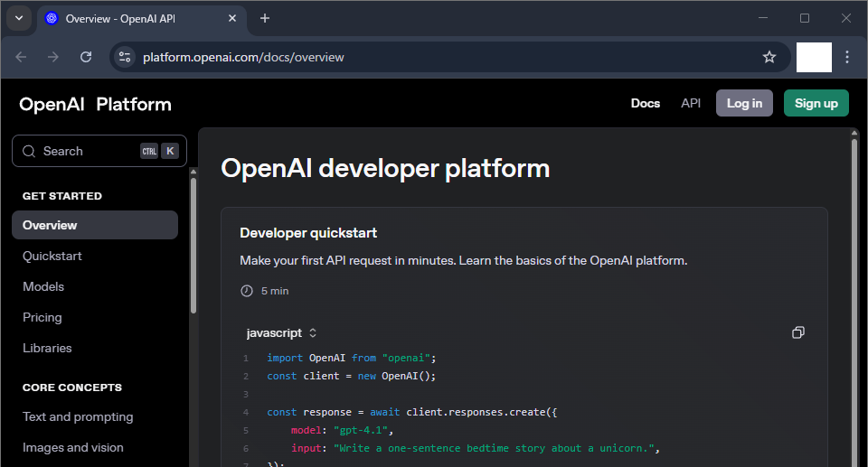Open Text and prompting in sidebar
This screenshot has width=868, height=467.
[x=78, y=416]
